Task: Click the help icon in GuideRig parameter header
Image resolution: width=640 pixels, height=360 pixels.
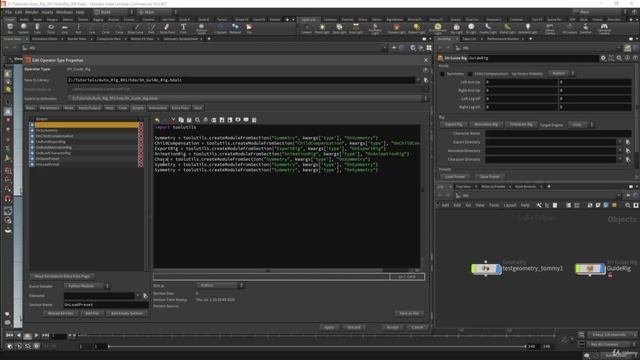Action: click(635, 58)
